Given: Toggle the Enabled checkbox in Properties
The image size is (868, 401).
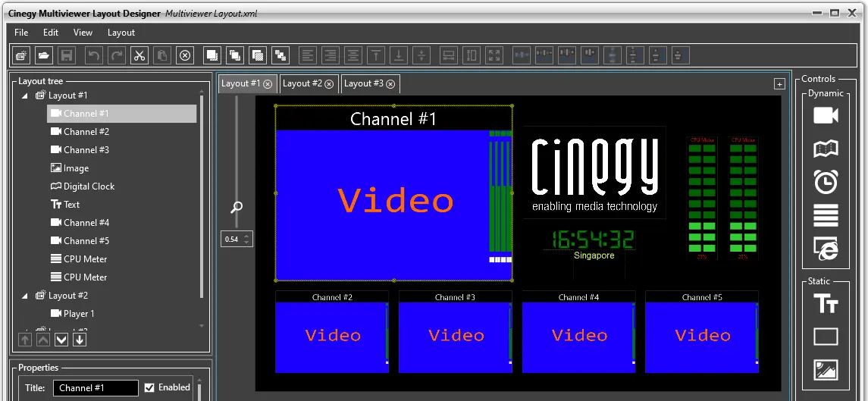Looking at the screenshot, I should tap(149, 387).
